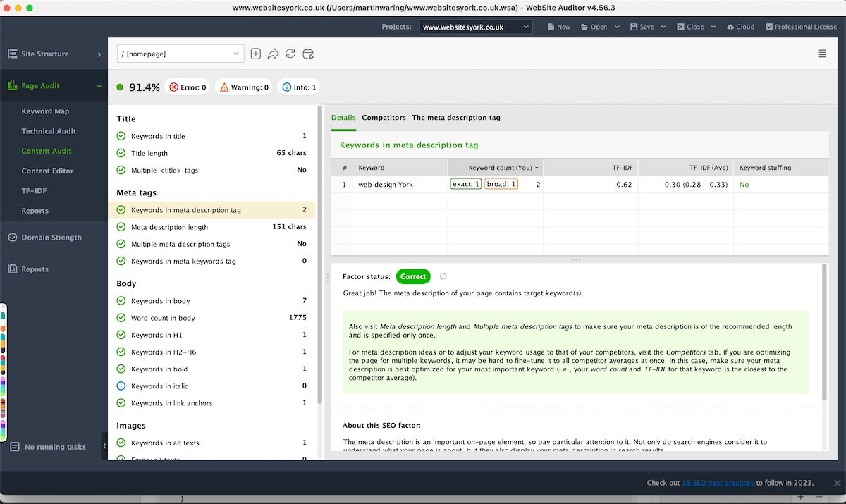Select Keywords in meta description tag row

click(x=211, y=210)
